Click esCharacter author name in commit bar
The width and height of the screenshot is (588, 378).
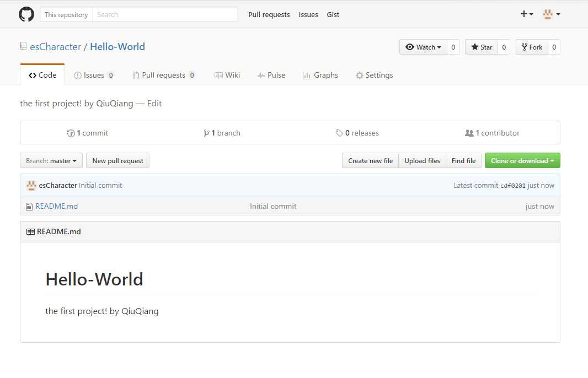click(58, 186)
